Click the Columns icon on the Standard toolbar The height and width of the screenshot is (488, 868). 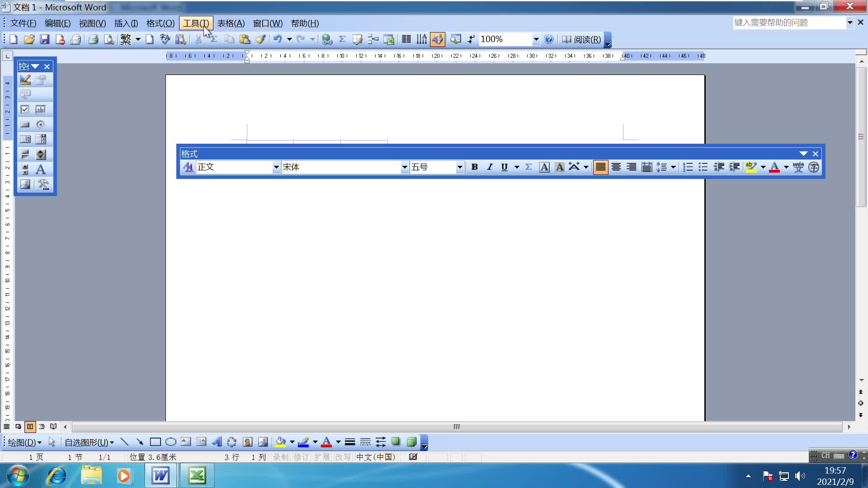406,39
